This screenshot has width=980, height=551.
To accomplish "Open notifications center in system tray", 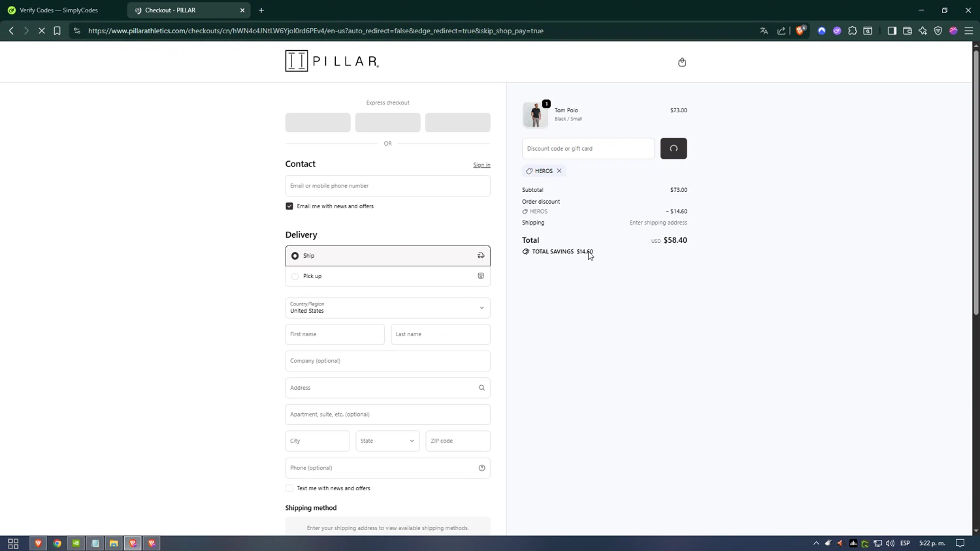I will (x=960, y=543).
